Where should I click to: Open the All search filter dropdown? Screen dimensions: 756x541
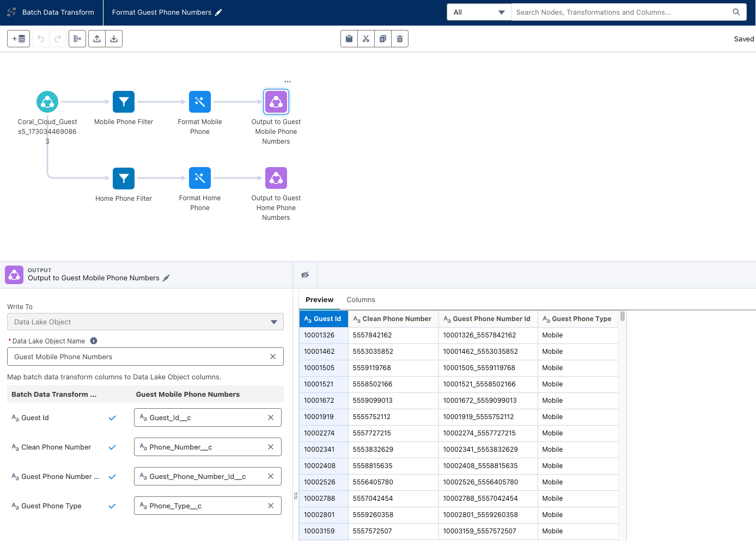(479, 12)
